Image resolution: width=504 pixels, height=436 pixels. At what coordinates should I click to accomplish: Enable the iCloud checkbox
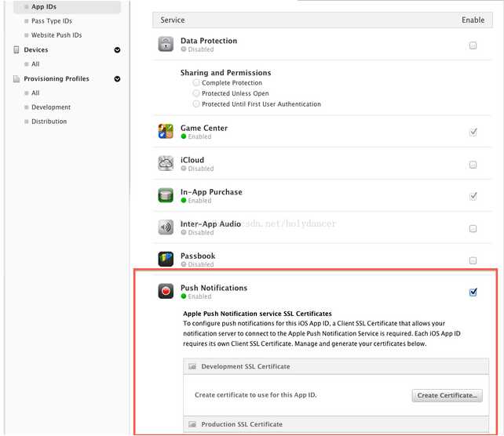(x=473, y=165)
